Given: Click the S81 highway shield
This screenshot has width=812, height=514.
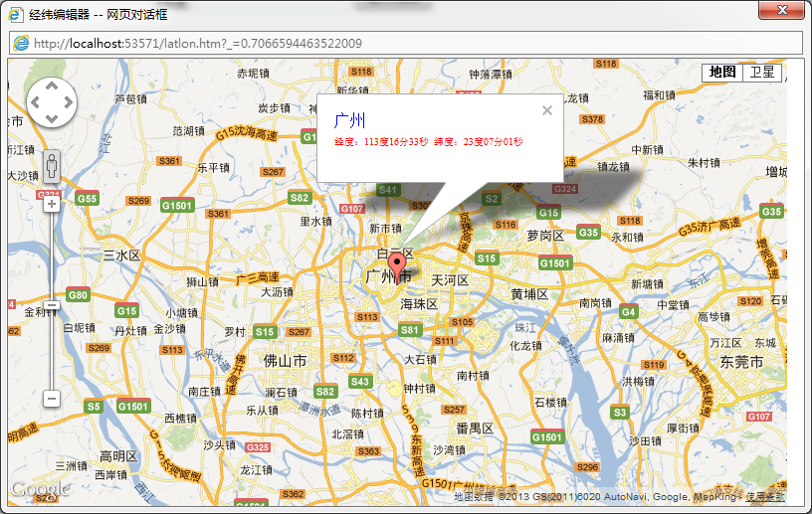Looking at the screenshot, I should pos(410,330).
